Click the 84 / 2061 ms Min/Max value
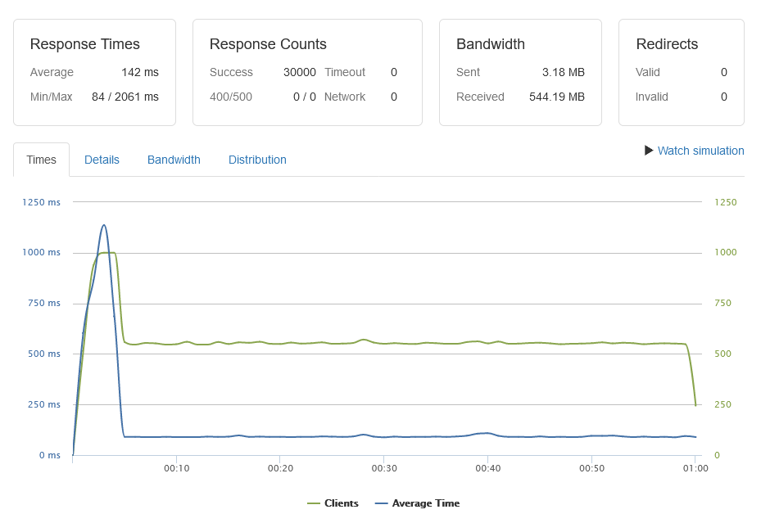Viewport: 761px width, 532px height. [x=125, y=97]
